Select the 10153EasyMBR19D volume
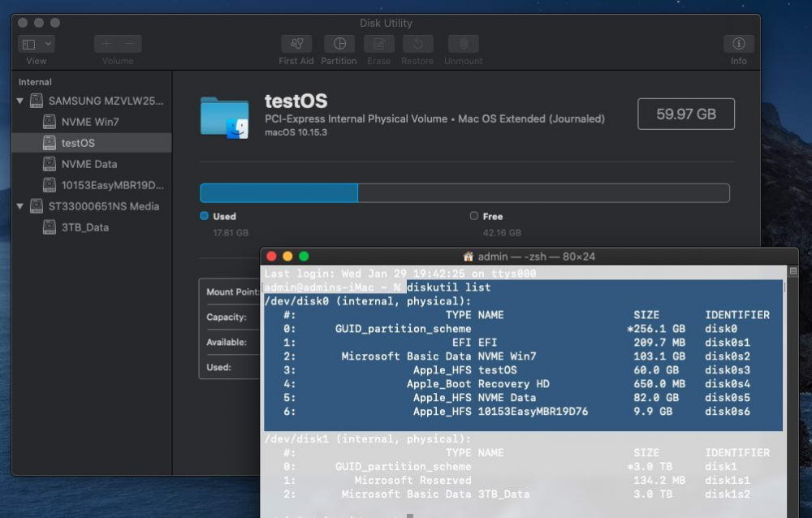 pyautogui.click(x=91, y=185)
